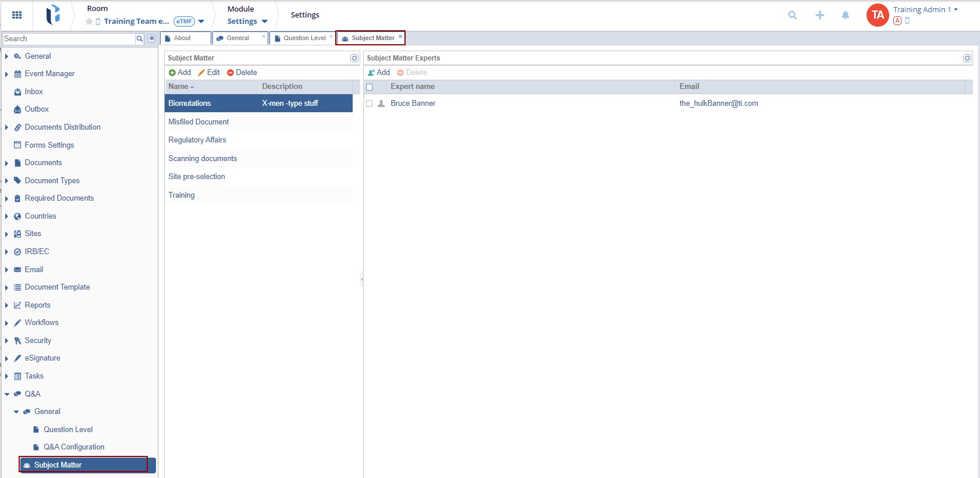The width and height of the screenshot is (980, 478).
Task: Click the sidebar search magnifier icon
Action: (x=140, y=39)
